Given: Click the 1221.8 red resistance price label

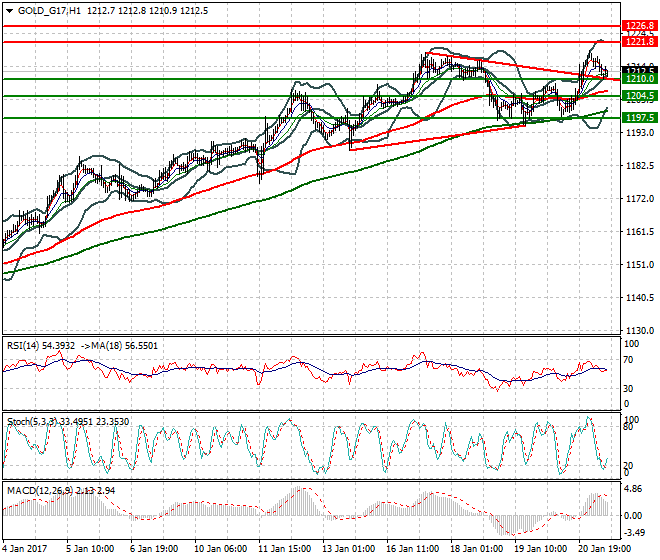Looking at the screenshot, I should click(639, 42).
